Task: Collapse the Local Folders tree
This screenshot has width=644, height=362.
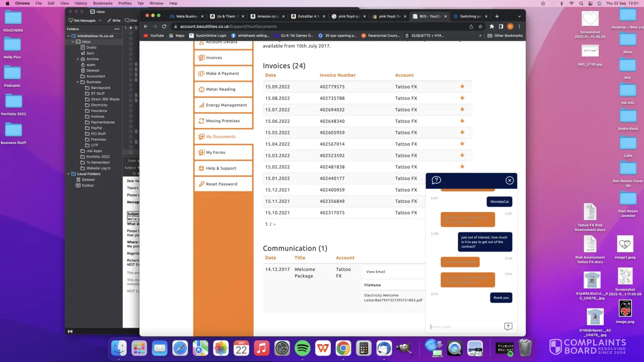Action: pos(68,174)
